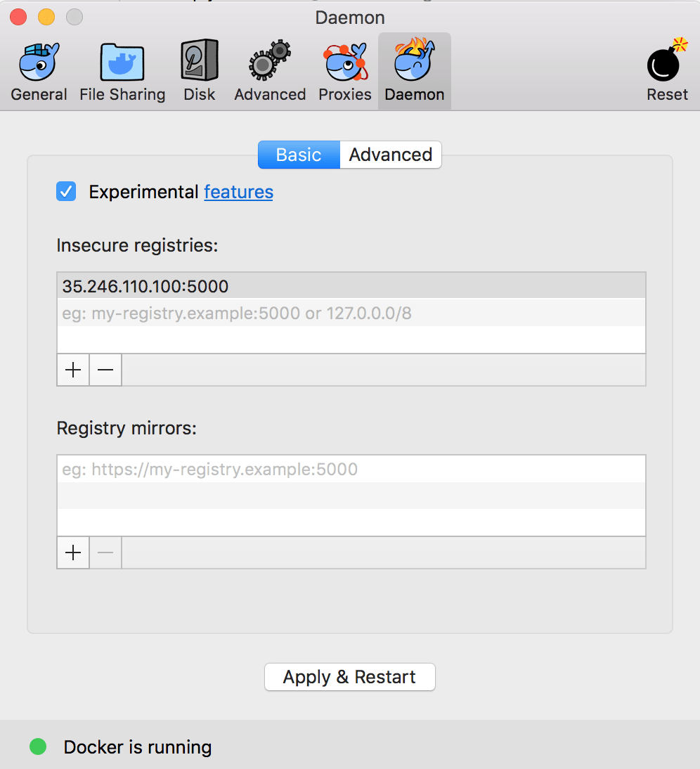Open File Sharing folder icon

[122, 63]
